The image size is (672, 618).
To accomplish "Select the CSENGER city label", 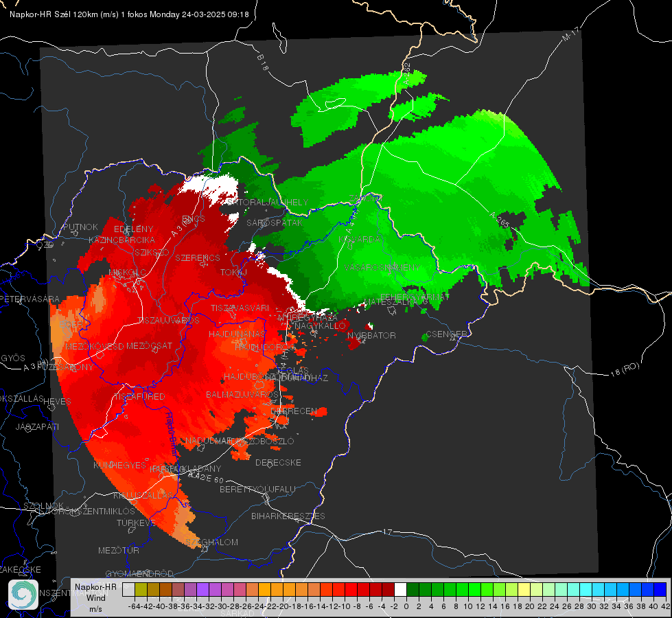I will point(446,334).
